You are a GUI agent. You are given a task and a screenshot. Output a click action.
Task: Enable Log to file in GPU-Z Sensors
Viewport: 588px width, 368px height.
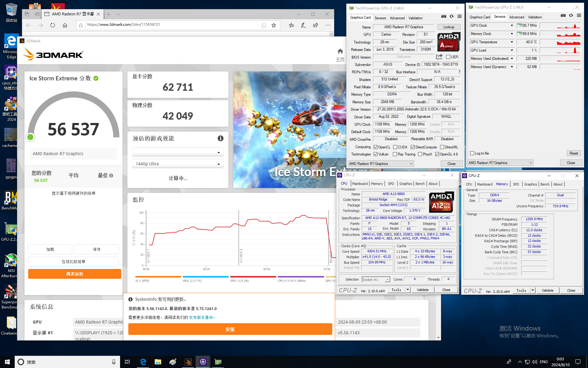[x=472, y=153]
